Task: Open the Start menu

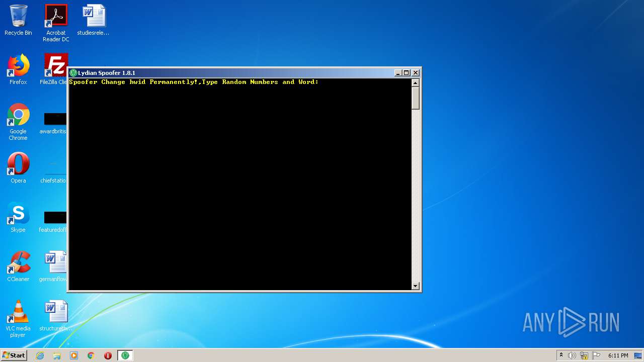Action: tap(14, 355)
